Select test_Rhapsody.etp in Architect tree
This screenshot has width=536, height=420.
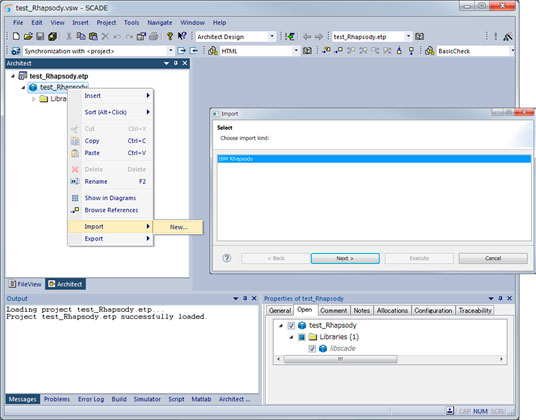point(58,76)
